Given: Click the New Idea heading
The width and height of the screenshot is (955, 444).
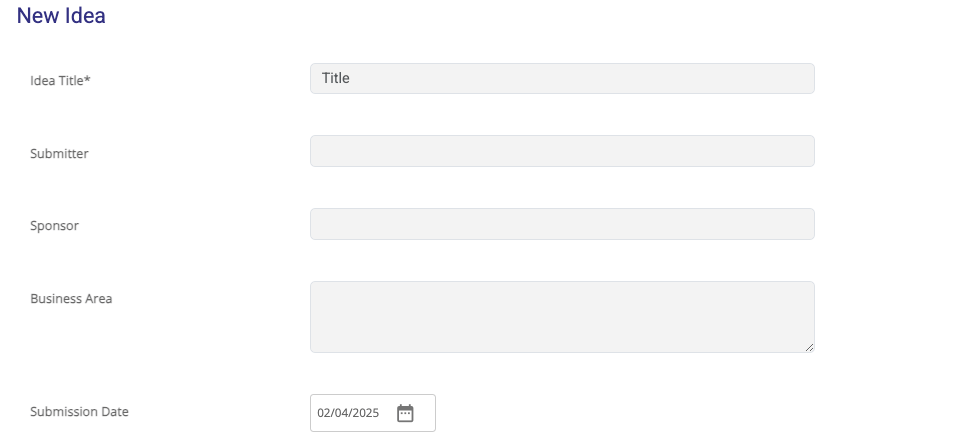Looking at the screenshot, I should pos(61,16).
